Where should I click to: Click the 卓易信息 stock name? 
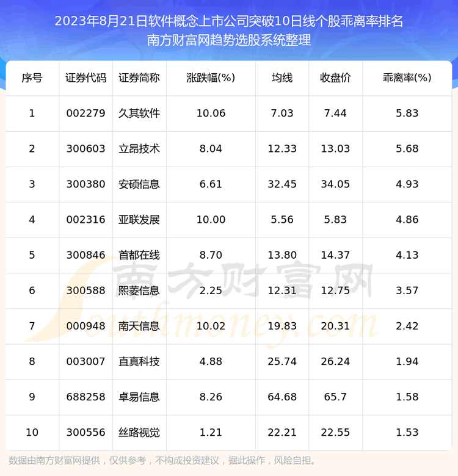[139, 397]
